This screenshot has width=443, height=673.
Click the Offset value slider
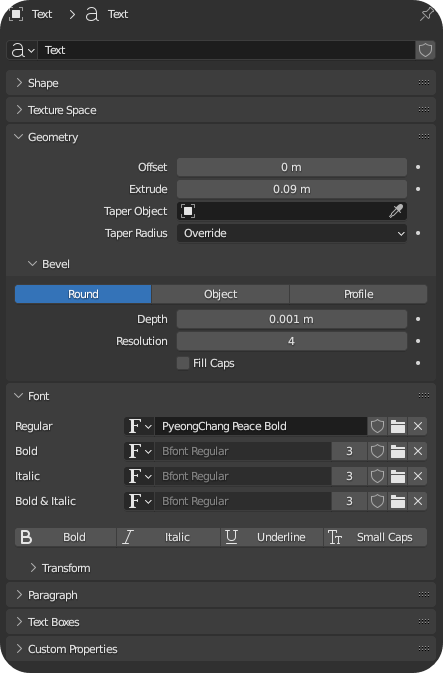point(292,167)
